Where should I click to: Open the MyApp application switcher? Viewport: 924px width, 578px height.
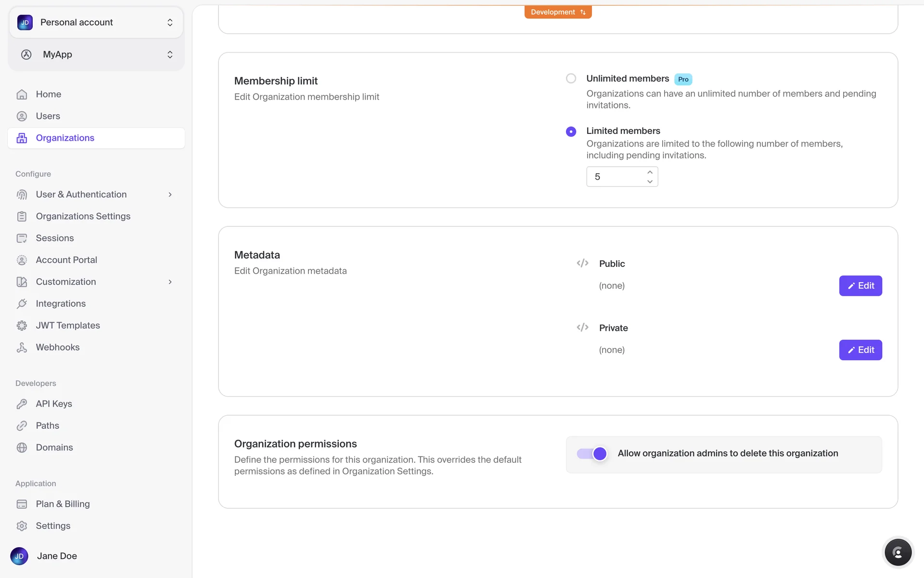96,54
